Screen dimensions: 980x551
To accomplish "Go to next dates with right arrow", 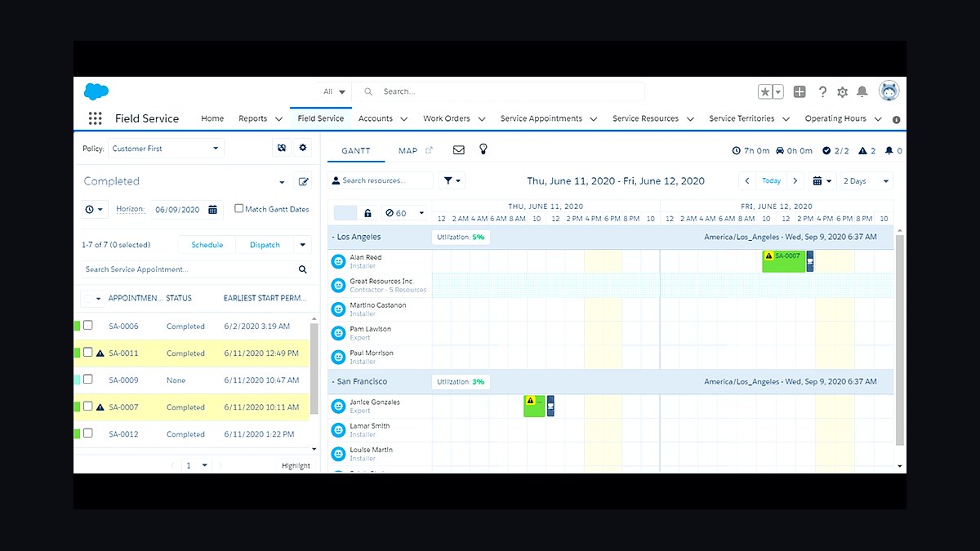I will tap(795, 181).
